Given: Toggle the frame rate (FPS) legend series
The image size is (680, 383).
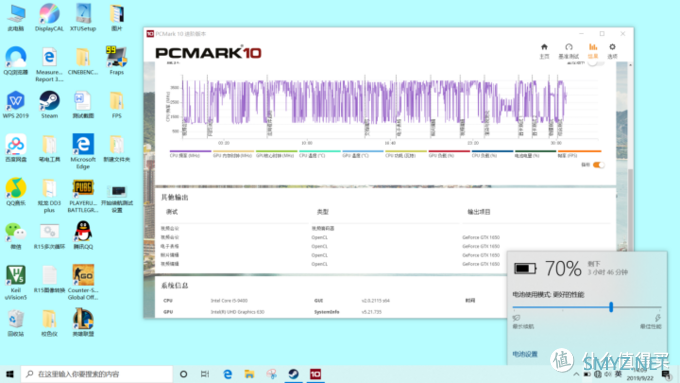Looking at the screenshot, I should 579,154.
